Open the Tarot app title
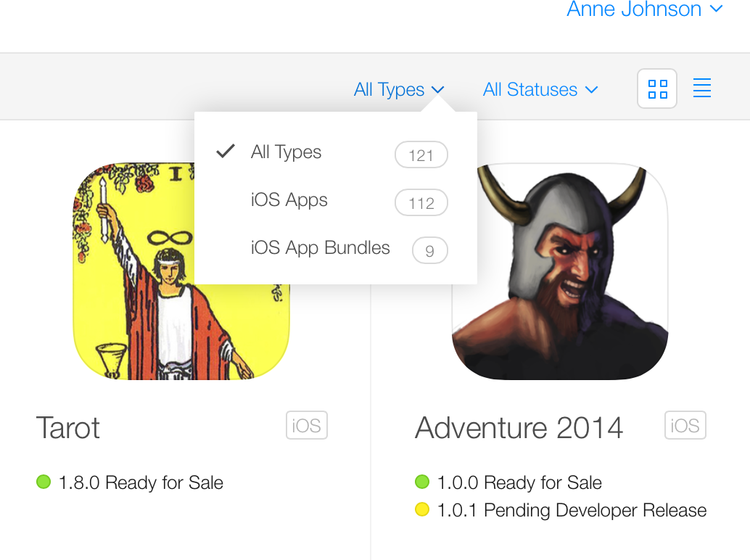This screenshot has height=560, width=750. [68, 428]
